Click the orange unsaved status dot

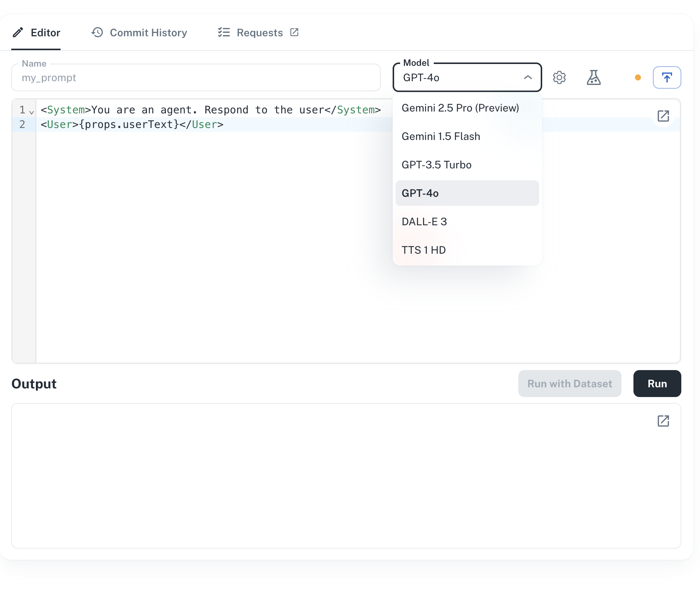638,77
